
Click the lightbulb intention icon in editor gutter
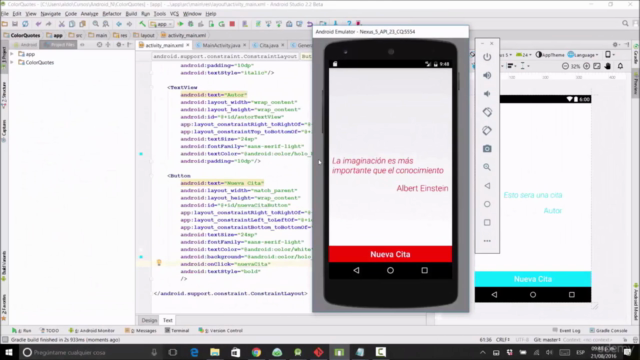tap(159, 263)
